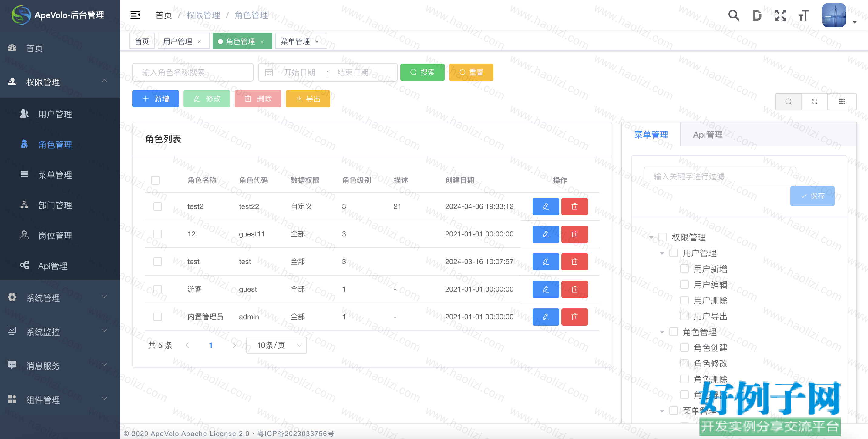Delete the test role dated 2024-03-16
This screenshot has height=439, width=868.
click(x=574, y=261)
